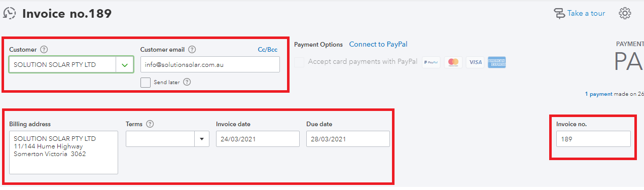
Task: Open the settings gear icon
Action: (x=625, y=13)
